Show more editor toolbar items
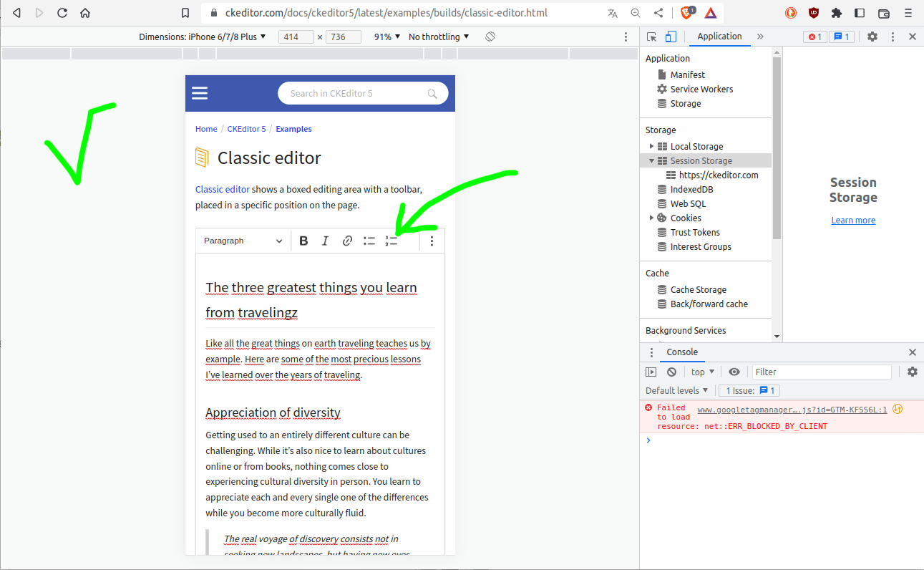Image resolution: width=924 pixels, height=570 pixels. (x=432, y=241)
